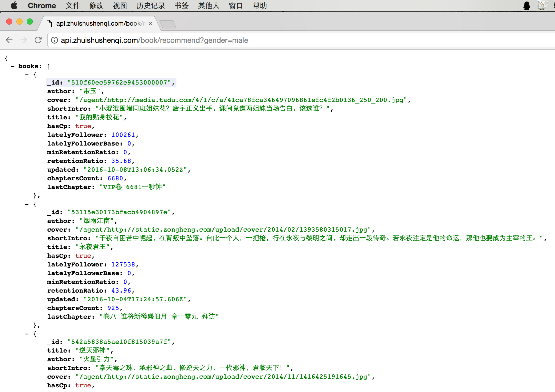Open the Chrome application menu
Screen dimensions: 555x392
42,6
